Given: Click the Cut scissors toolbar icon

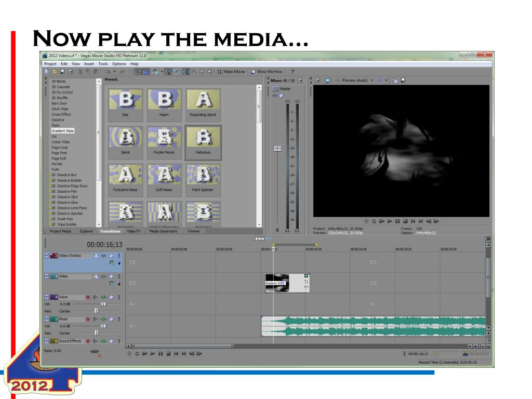Looking at the screenshot, I should click(81, 72).
